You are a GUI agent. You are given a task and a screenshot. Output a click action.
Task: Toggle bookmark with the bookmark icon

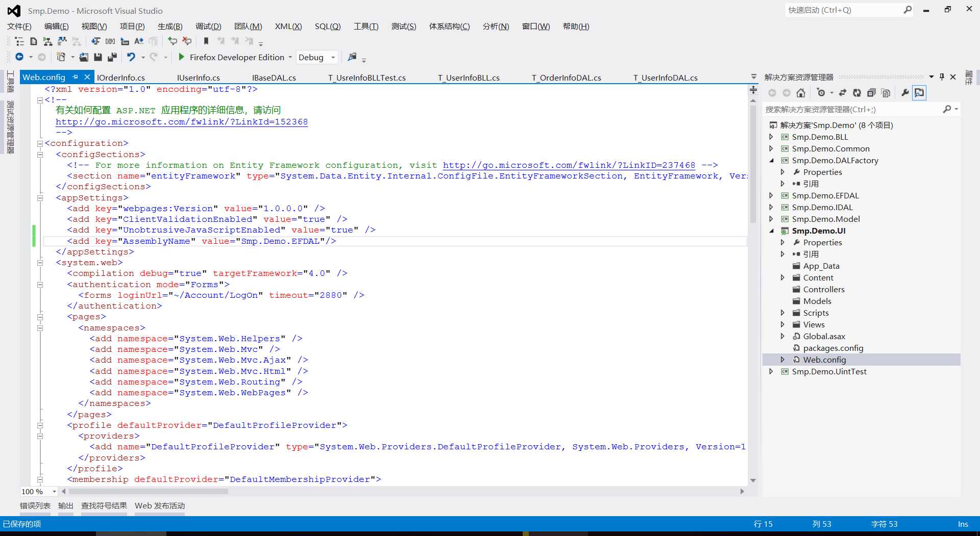[x=206, y=41]
